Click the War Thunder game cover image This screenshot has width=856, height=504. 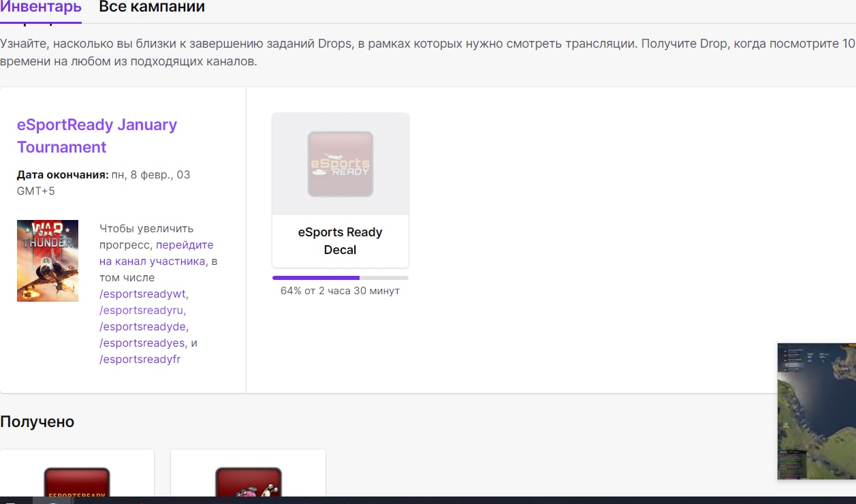coord(48,261)
